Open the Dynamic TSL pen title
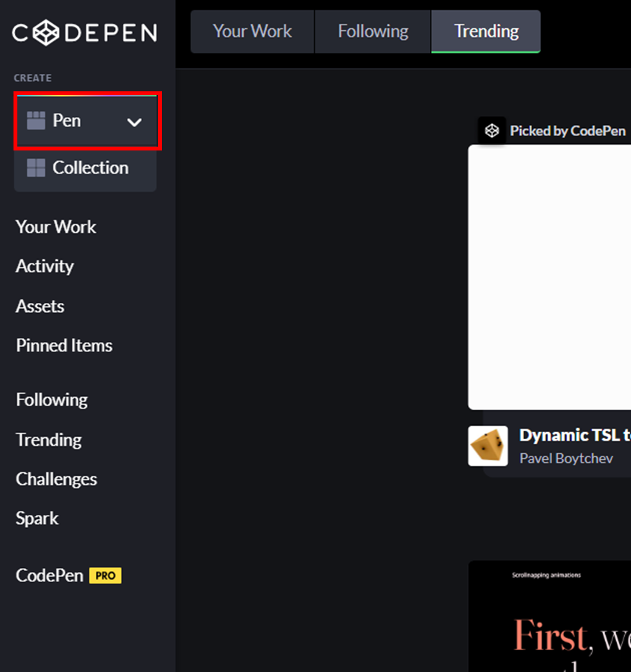 [x=575, y=435]
